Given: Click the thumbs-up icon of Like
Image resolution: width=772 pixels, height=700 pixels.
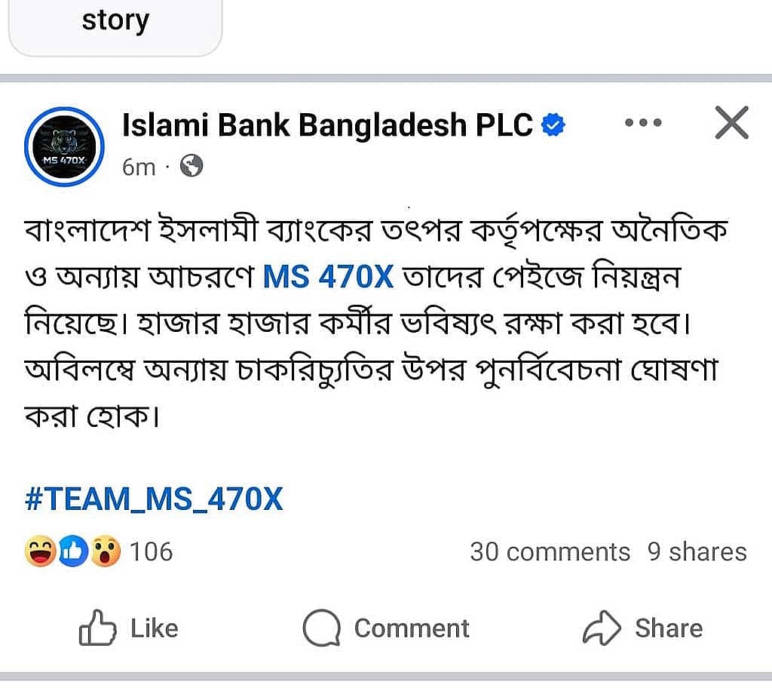Looking at the screenshot, I should pyautogui.click(x=97, y=628).
